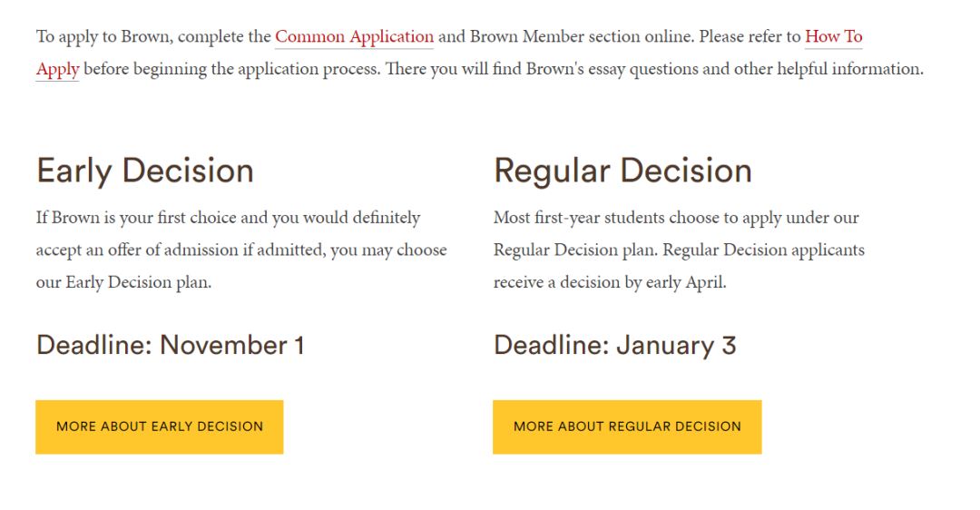Open More About Regular Decision button
980x510 pixels.
click(x=627, y=427)
